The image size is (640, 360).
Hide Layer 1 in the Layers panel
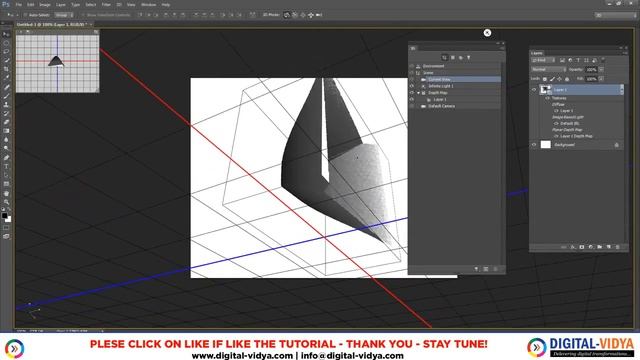534,90
